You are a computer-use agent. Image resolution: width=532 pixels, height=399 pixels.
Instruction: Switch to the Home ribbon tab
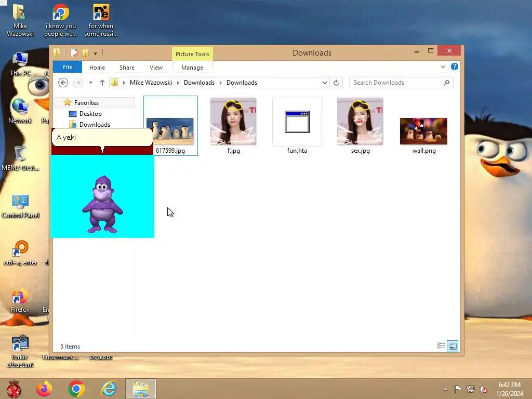coord(97,68)
